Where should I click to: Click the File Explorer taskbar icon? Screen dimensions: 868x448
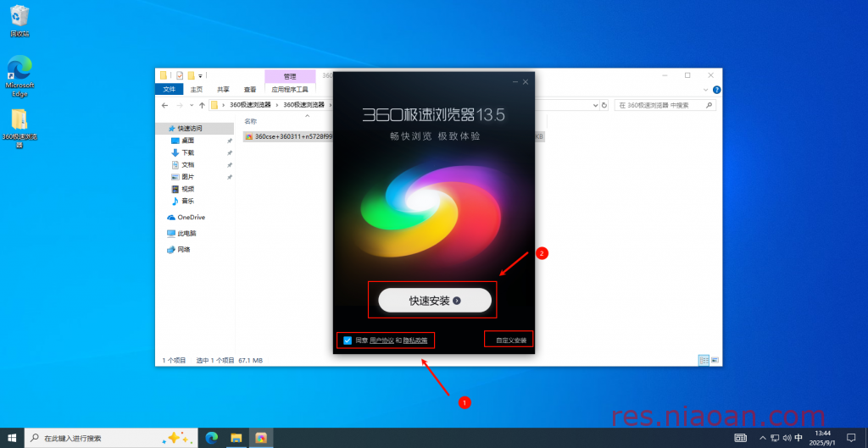tap(236, 438)
